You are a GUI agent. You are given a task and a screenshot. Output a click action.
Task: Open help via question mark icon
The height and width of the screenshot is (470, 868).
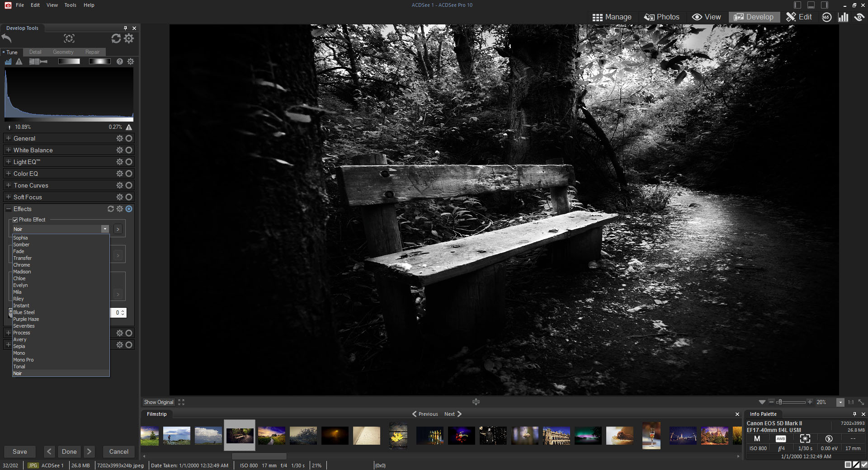point(120,61)
